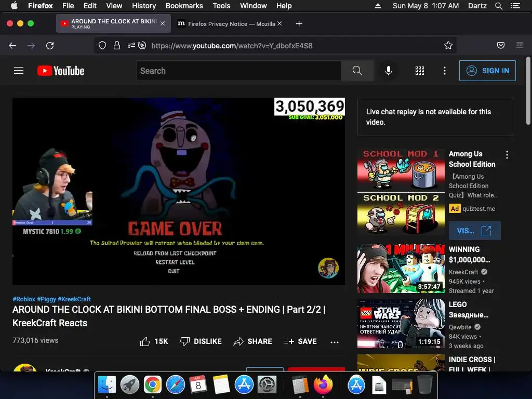Image resolution: width=532 pixels, height=399 pixels.
Task: Click the video player frame
Action: (179, 191)
